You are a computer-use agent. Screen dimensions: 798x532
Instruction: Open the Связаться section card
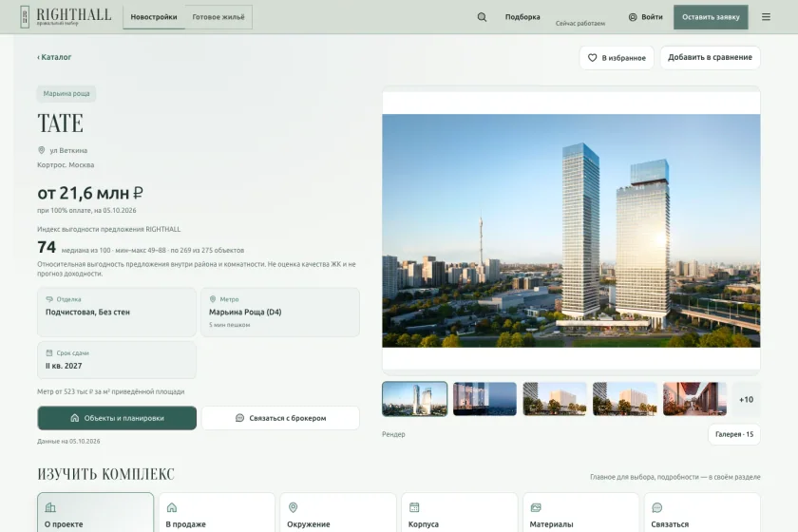[702, 513]
